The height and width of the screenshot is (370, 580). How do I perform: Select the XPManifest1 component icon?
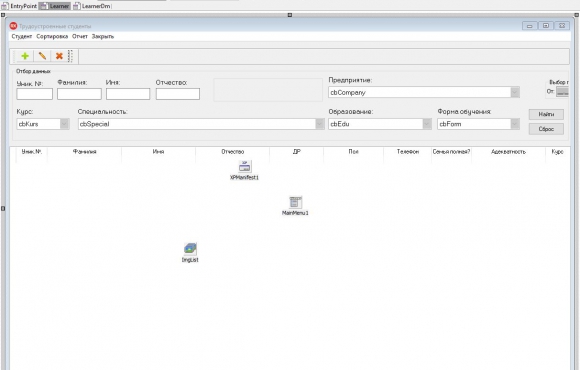pyautogui.click(x=245, y=167)
